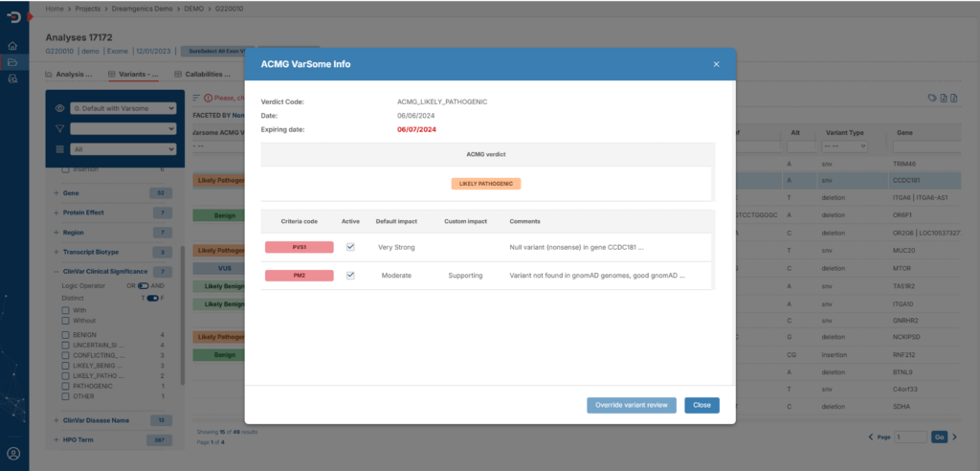Click the Override variant review button
This screenshot has height=471, width=980.
(x=632, y=405)
